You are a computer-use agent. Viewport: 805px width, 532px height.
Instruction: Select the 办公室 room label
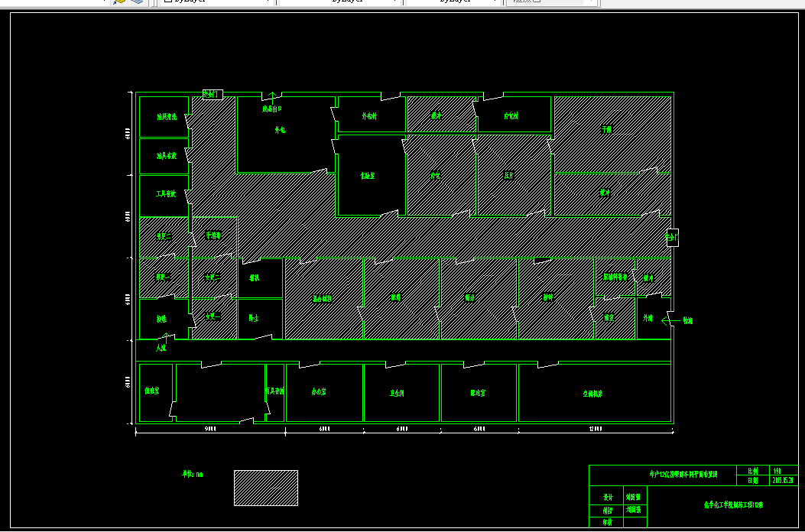tap(319, 392)
